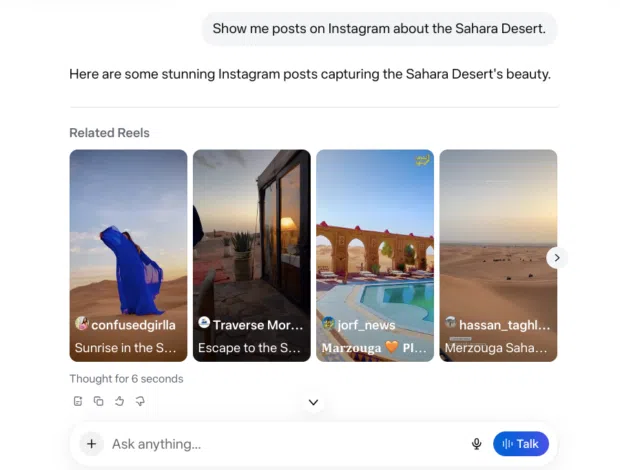Click the thumbs down feedback icon
The height and width of the screenshot is (470, 620).
click(140, 401)
